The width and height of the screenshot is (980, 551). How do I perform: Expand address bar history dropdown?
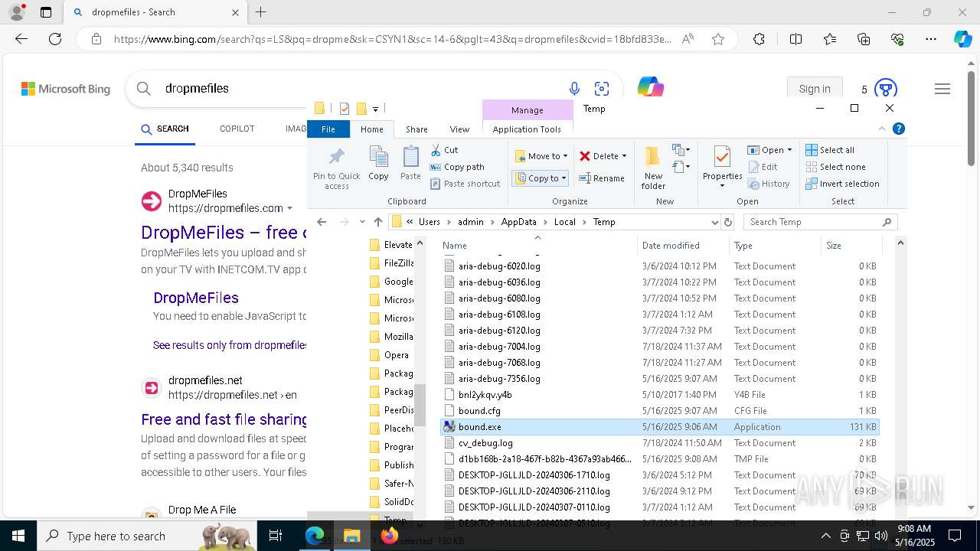(715, 222)
